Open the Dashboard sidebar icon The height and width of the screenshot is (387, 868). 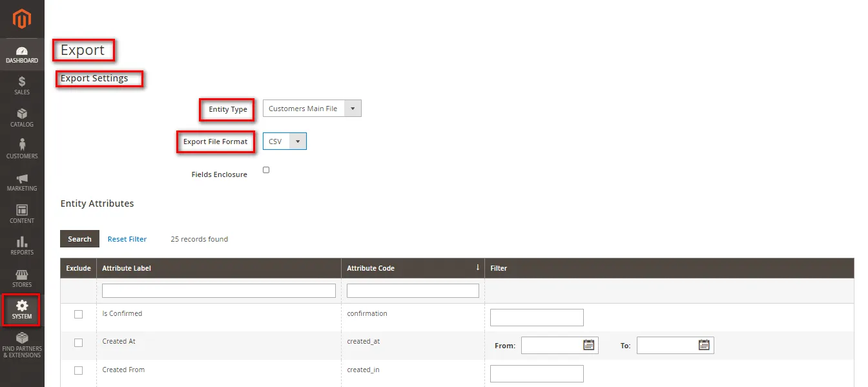pyautogui.click(x=22, y=52)
